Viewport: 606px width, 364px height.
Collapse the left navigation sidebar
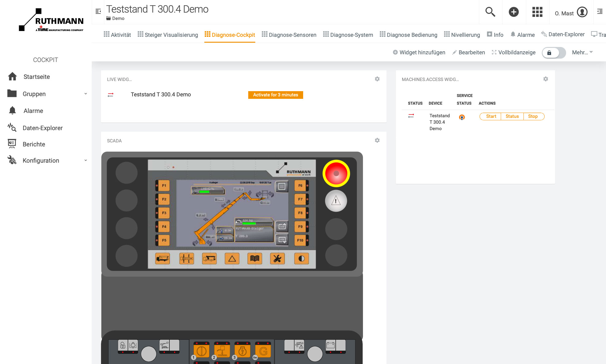pos(98,11)
